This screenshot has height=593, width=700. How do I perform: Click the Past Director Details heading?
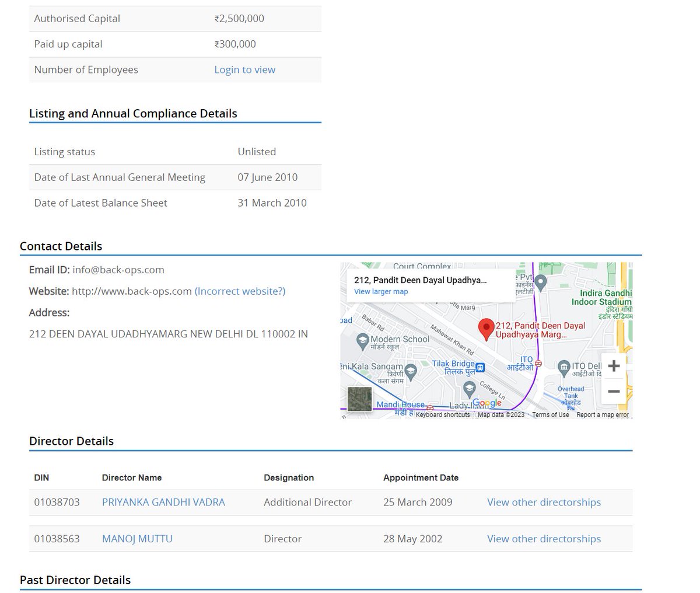pyautogui.click(x=75, y=580)
